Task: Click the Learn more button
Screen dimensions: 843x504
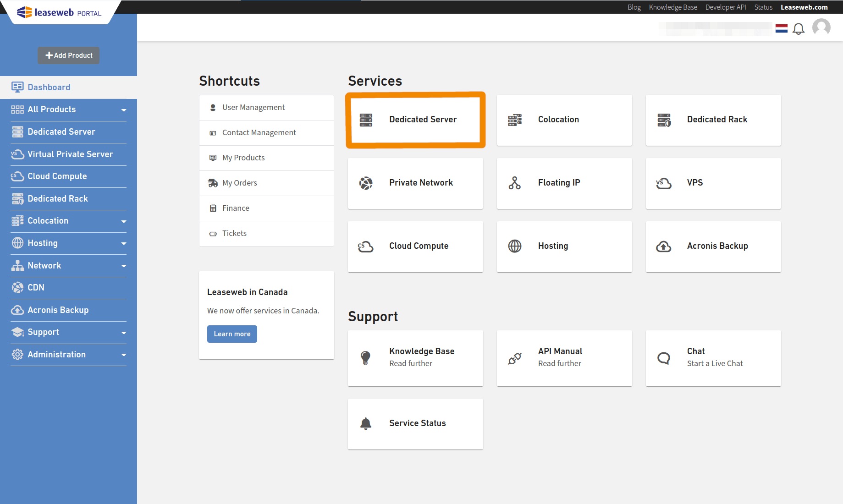Action: 232,334
